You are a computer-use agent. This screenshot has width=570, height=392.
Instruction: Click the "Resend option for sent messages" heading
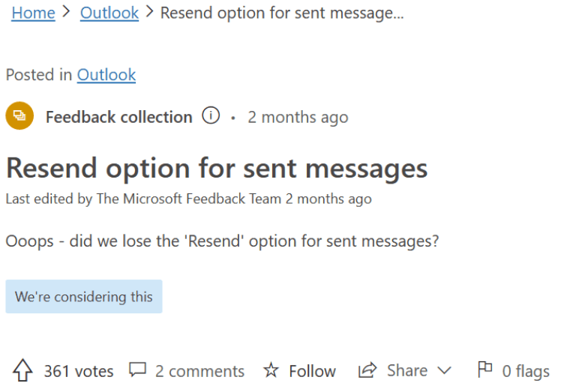[x=217, y=168]
